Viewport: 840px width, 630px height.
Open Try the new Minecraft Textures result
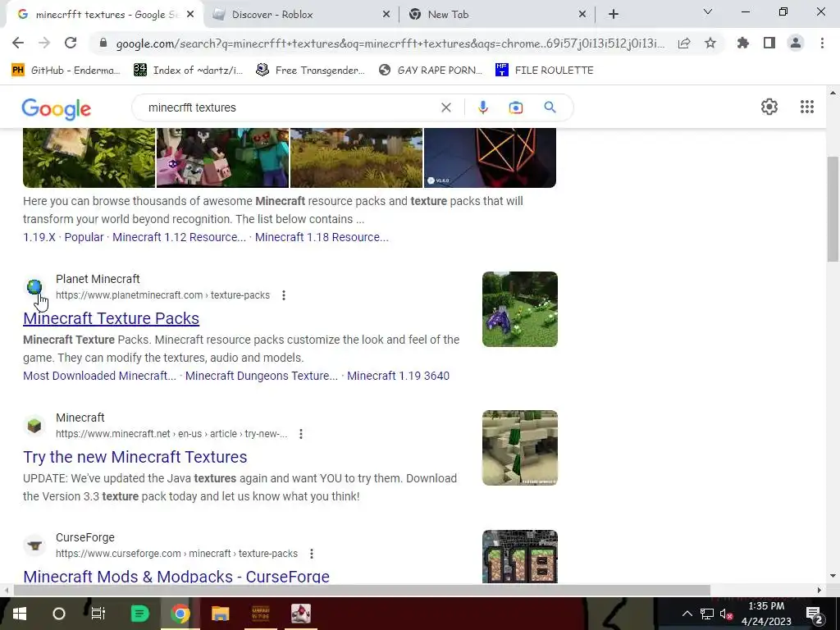(135, 457)
